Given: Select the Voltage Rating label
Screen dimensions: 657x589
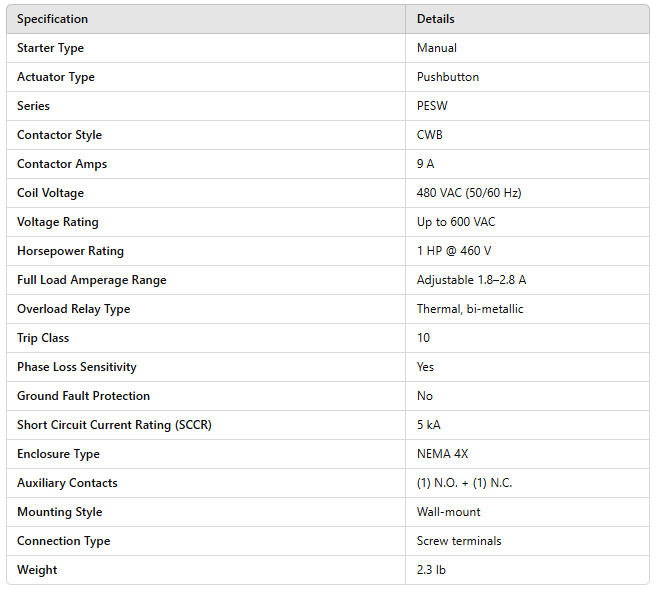Looking at the screenshot, I should (57, 222).
